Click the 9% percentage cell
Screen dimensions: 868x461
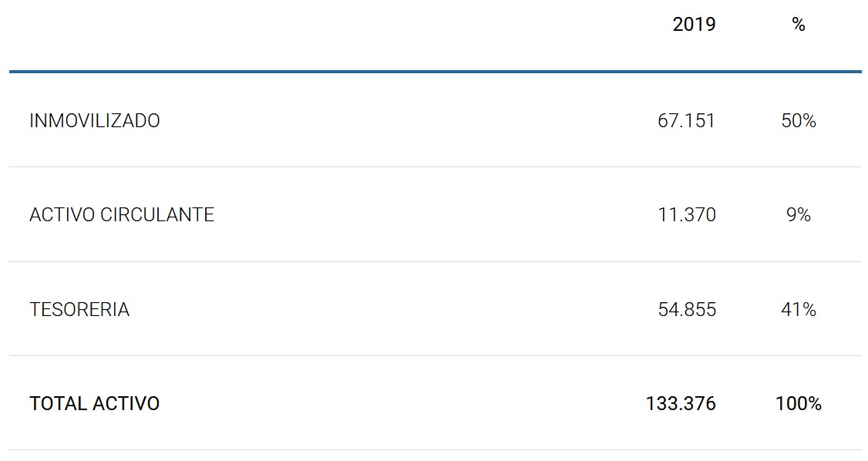[798, 215]
